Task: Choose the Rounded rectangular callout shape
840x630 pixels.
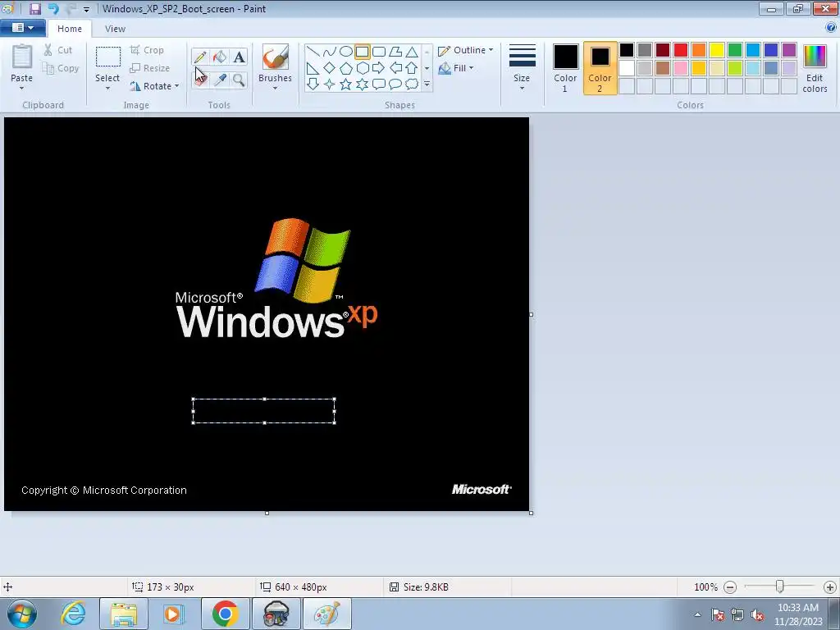Action: click(379, 84)
